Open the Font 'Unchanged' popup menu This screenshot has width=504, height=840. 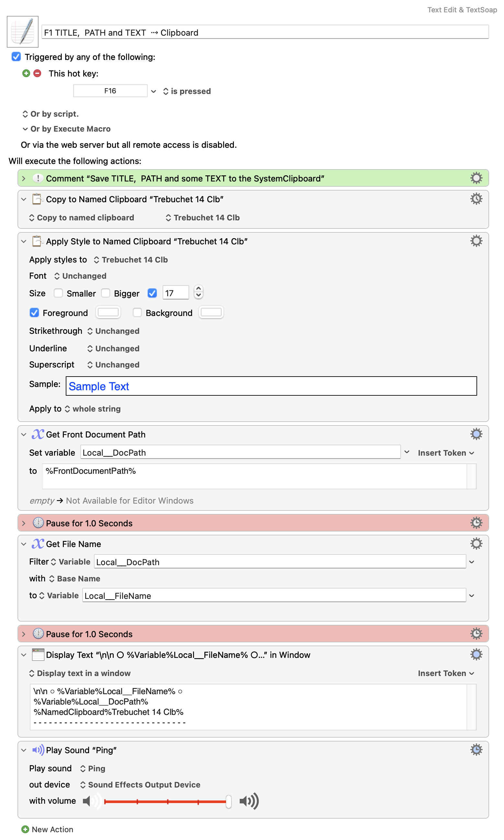80,276
